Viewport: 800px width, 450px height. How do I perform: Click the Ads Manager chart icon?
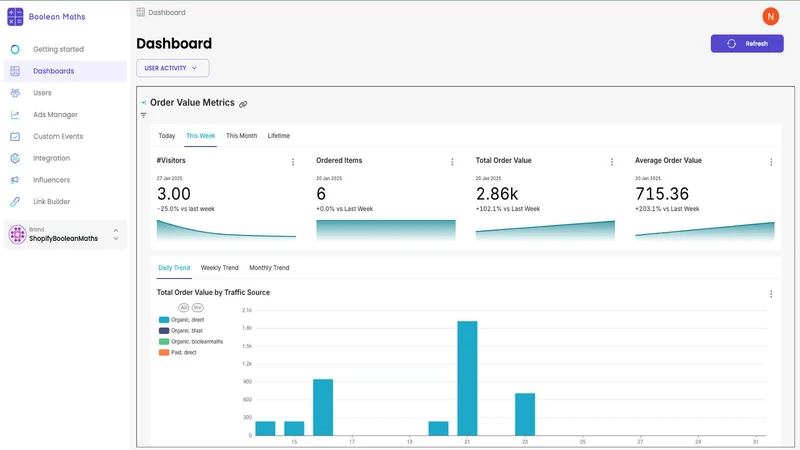(15, 115)
